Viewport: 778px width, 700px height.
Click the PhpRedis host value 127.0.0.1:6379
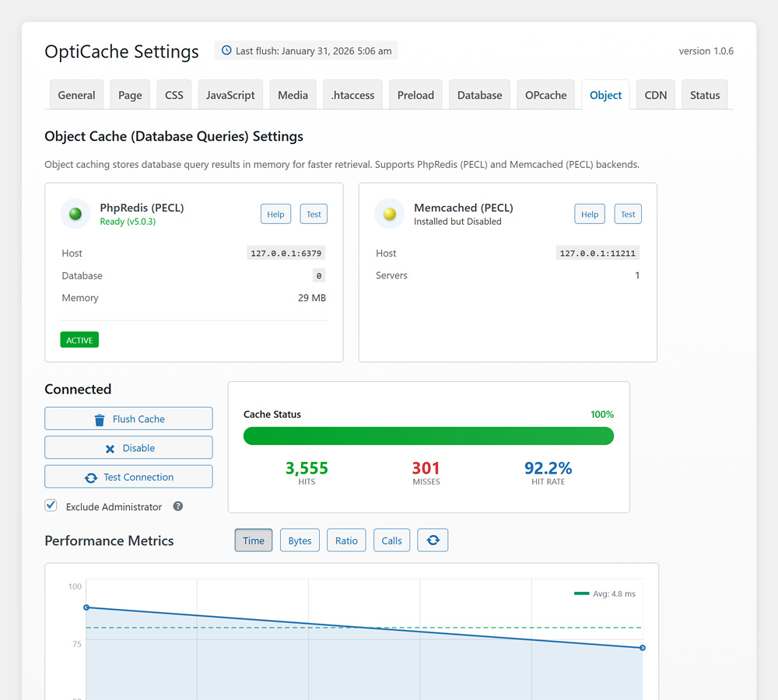[286, 253]
